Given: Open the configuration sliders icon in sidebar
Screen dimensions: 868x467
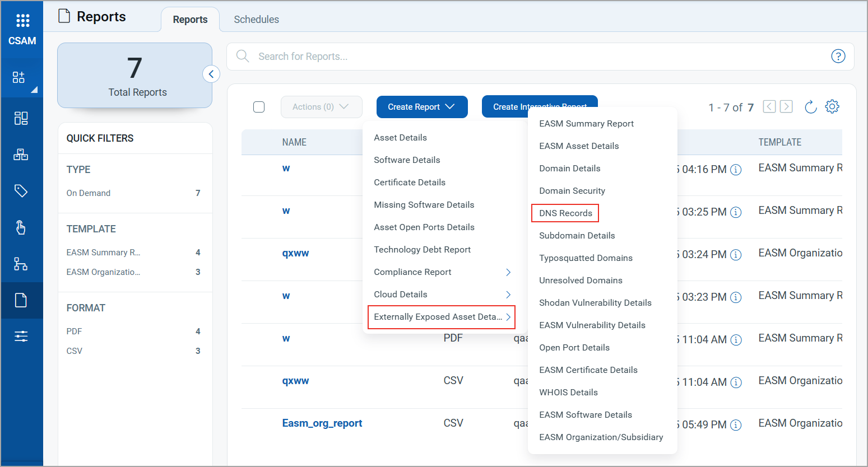Looking at the screenshot, I should point(21,336).
